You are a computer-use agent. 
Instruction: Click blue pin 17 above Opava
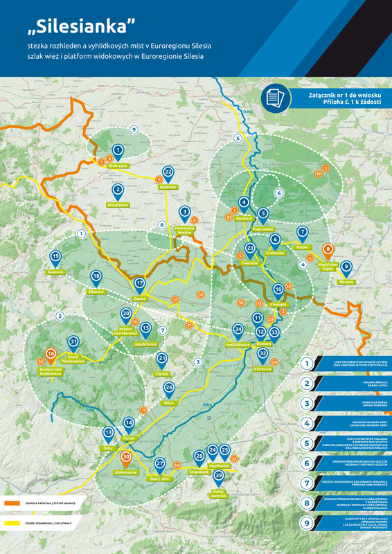coord(140,285)
